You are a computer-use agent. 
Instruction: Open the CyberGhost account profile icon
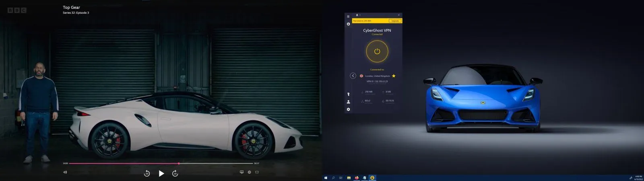coord(348,102)
